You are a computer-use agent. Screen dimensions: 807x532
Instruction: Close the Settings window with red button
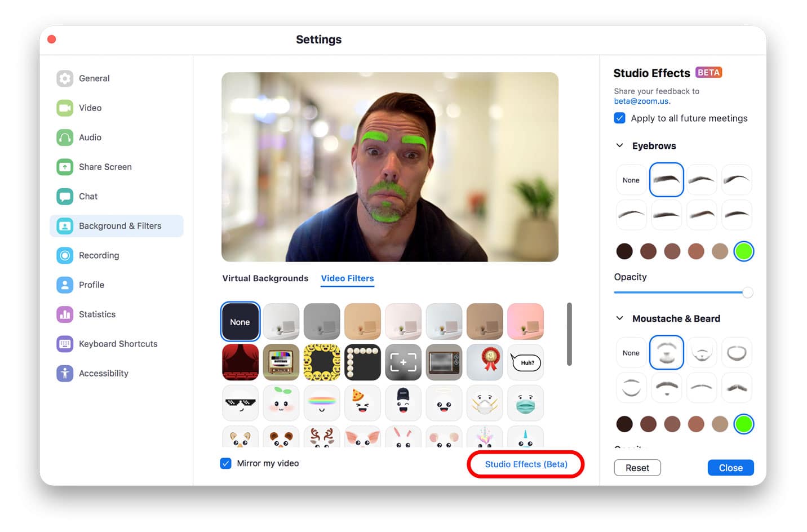[x=52, y=39]
